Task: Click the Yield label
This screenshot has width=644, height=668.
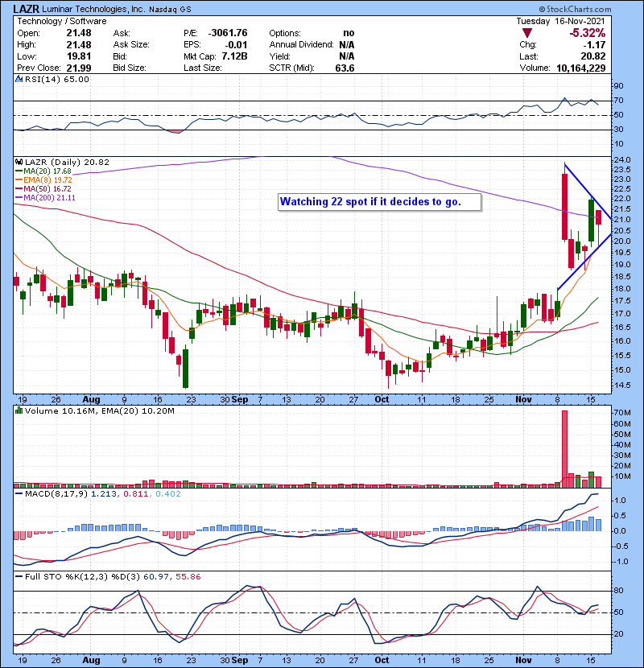Action: point(279,56)
